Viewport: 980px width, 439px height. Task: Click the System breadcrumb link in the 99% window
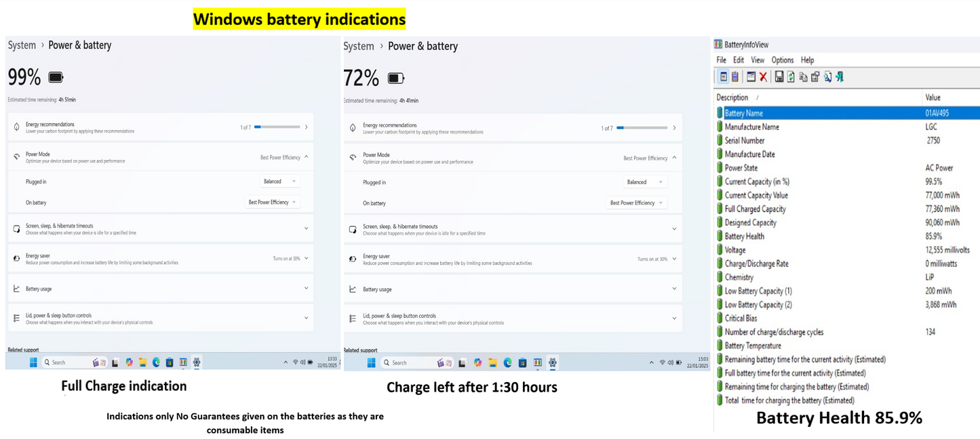pyautogui.click(x=22, y=45)
